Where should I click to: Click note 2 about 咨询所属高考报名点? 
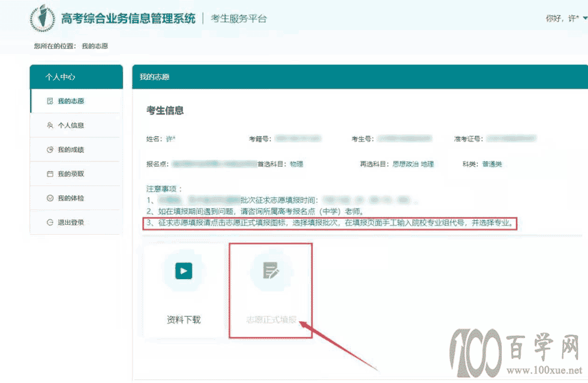(x=255, y=211)
